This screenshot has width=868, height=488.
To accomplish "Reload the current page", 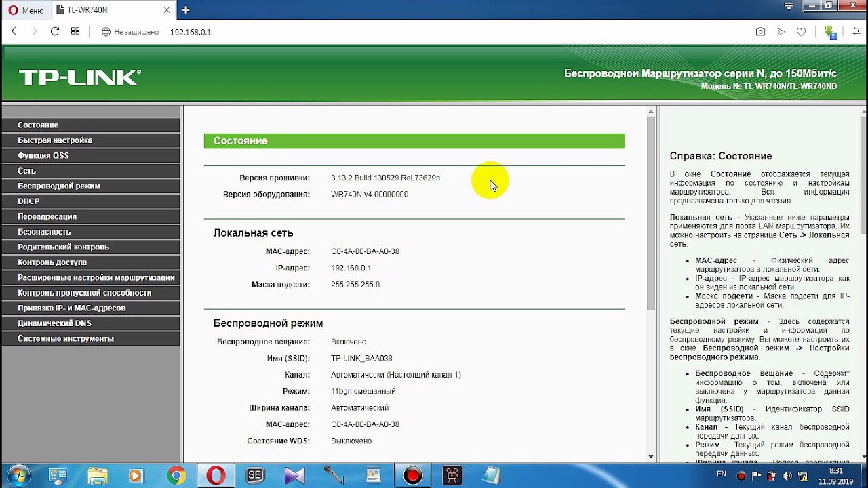I will pyautogui.click(x=55, y=31).
